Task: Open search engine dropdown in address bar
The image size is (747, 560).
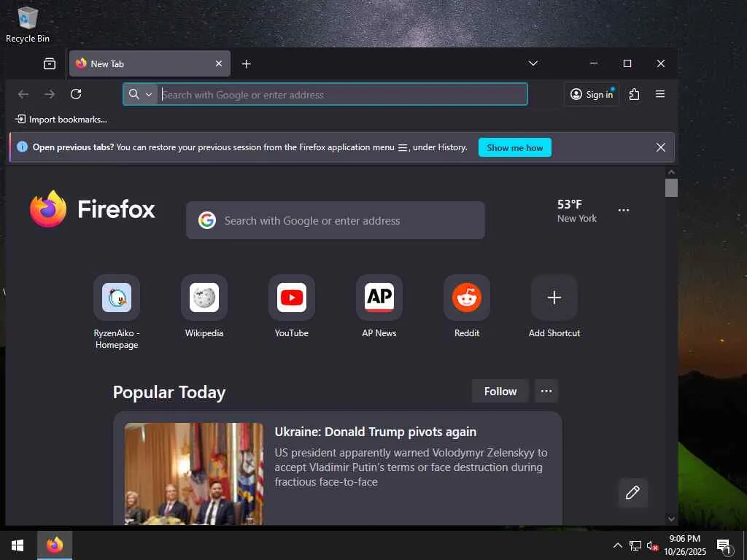Action: (141, 94)
